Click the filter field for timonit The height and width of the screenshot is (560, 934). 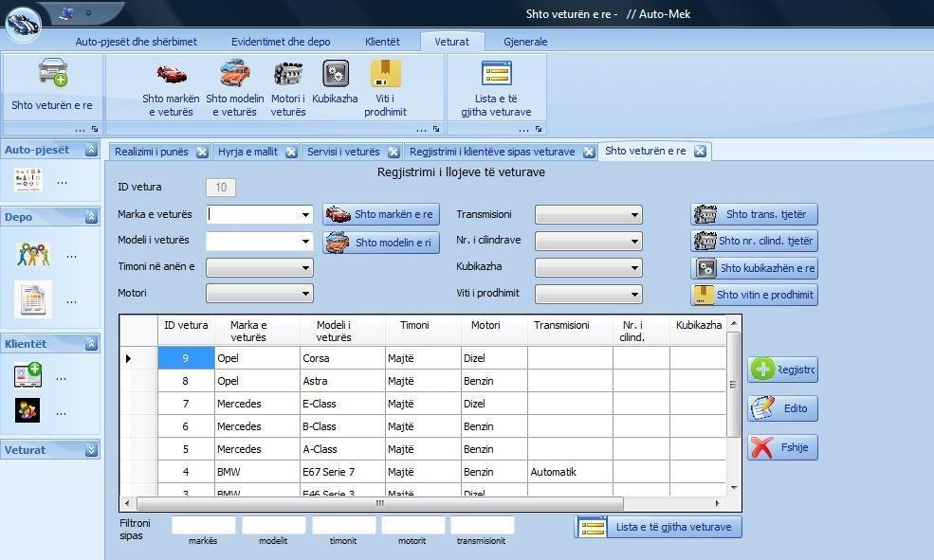343,526
